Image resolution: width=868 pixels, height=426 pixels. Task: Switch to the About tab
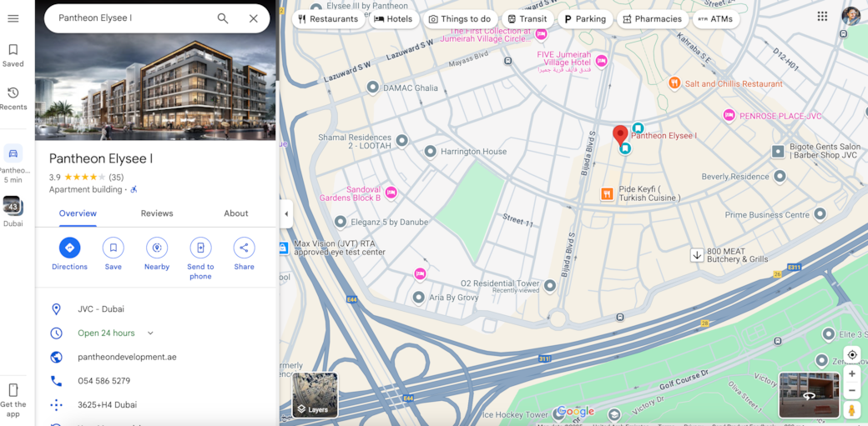coord(236,213)
